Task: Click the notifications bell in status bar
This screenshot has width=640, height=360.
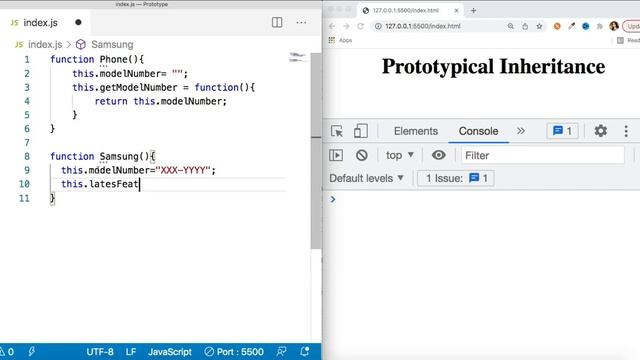Action: (x=304, y=352)
